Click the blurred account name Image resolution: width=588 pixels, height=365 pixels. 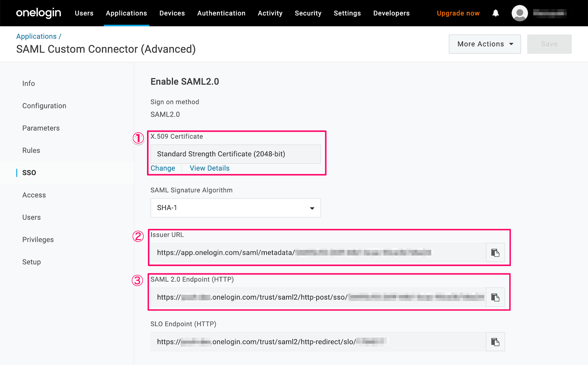(550, 13)
